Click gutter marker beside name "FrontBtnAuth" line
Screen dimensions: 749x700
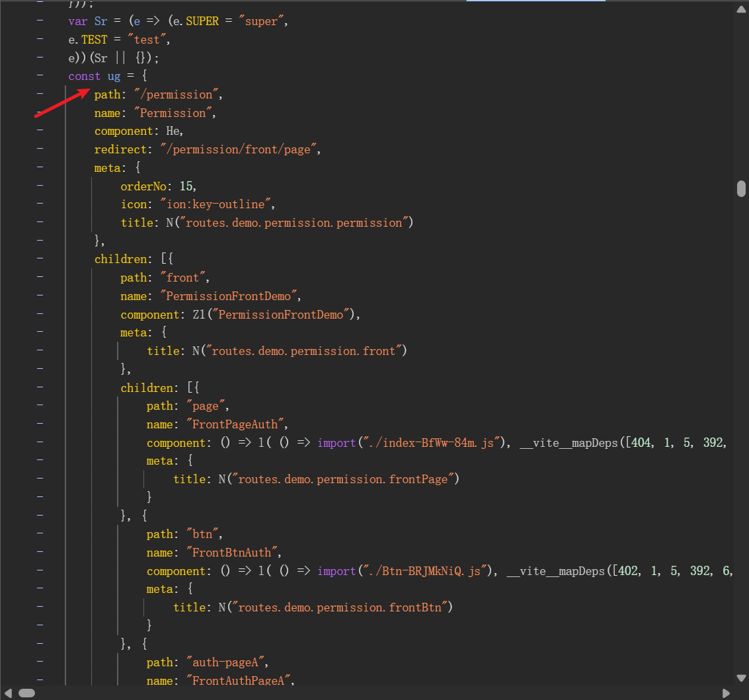click(40, 552)
